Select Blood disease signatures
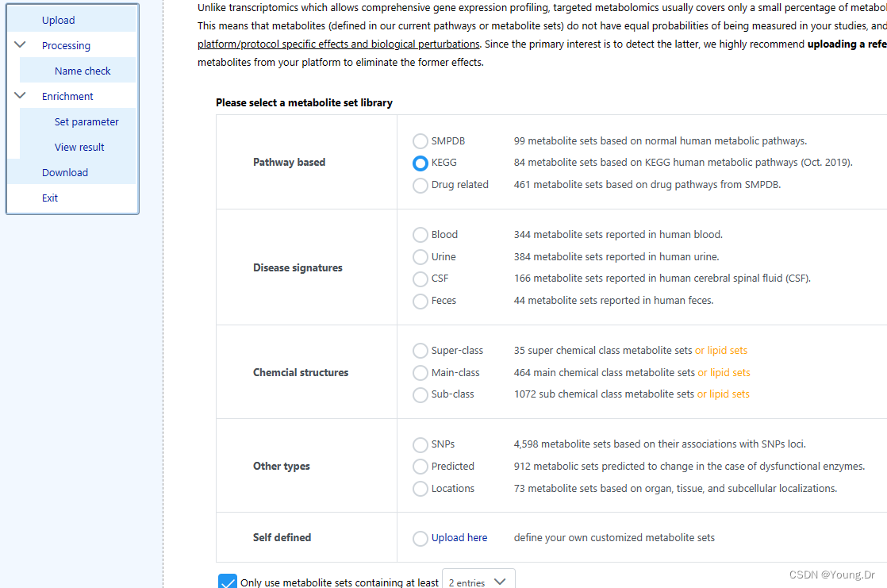Image resolution: width=887 pixels, height=588 pixels. [x=420, y=235]
